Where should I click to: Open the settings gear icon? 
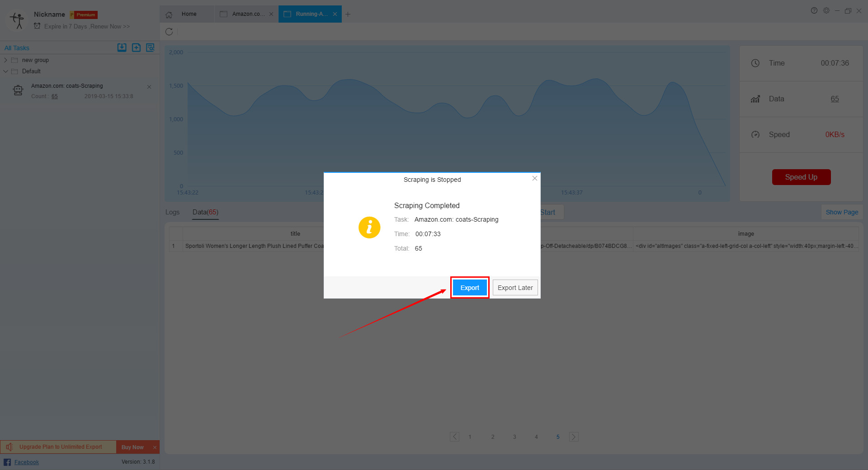[826, 10]
